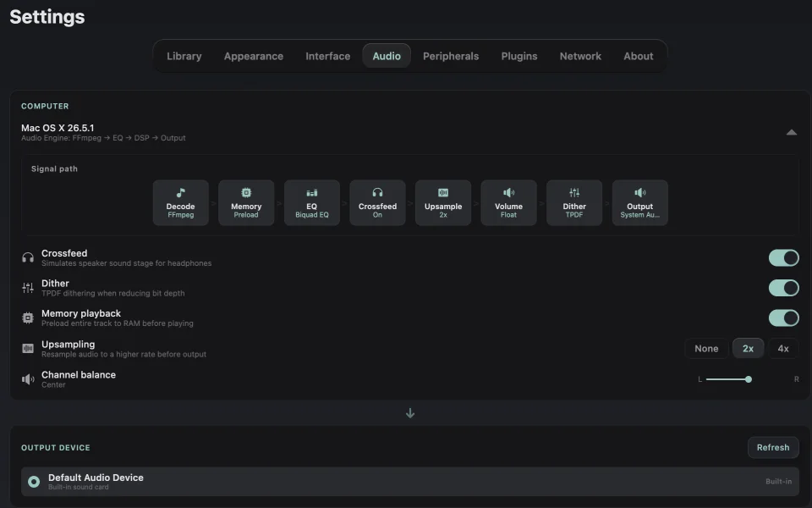Open the Network tab
The image size is (812, 508).
tap(580, 56)
